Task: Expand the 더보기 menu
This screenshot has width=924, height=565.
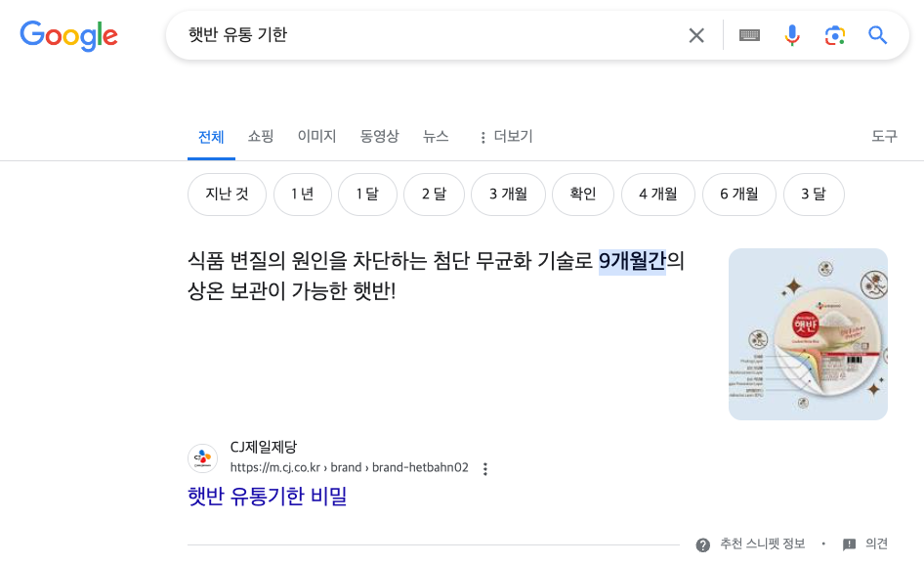Action: (505, 137)
